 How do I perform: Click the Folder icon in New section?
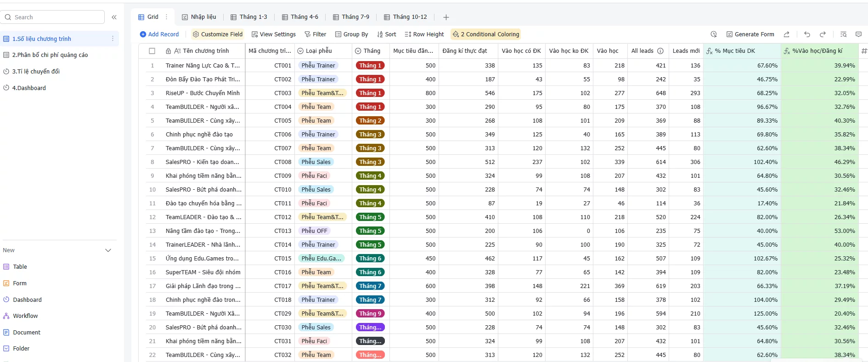pos(6,348)
